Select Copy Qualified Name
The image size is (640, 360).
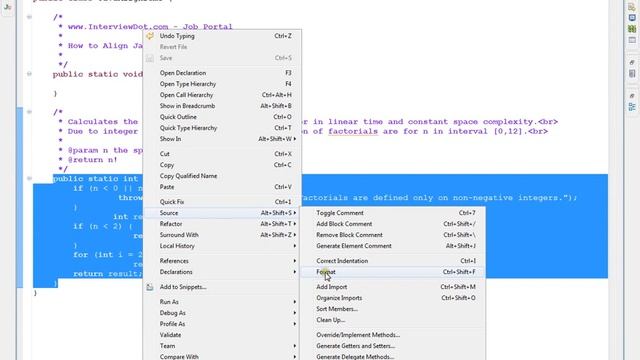pyautogui.click(x=222, y=176)
